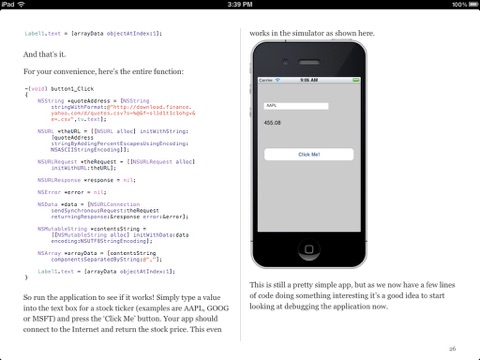Tap the iPad Wi-Fi status icon
Viewport: 480px width, 360px height.
[21, 4]
